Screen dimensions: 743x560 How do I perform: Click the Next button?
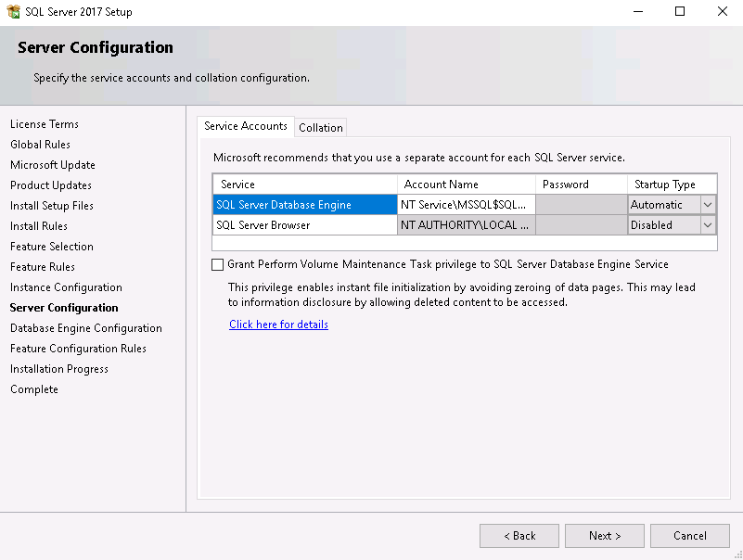604,535
